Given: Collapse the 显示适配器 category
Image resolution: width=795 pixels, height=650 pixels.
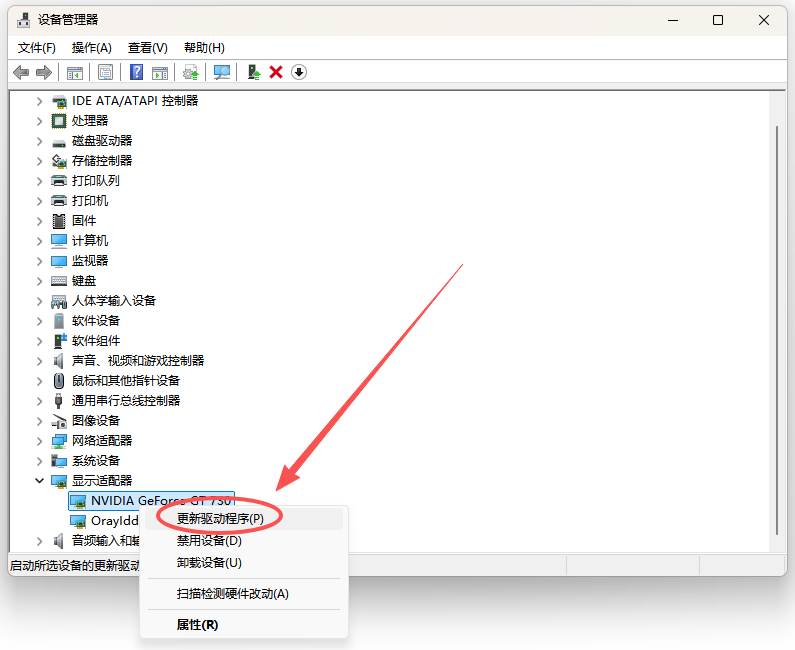Looking at the screenshot, I should [x=40, y=480].
